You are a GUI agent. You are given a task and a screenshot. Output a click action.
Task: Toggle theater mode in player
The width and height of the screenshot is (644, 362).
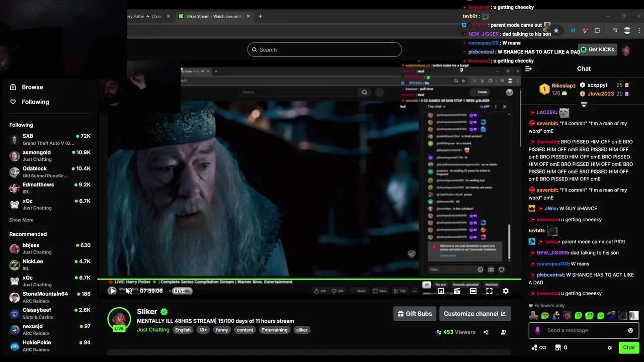pos(473,291)
